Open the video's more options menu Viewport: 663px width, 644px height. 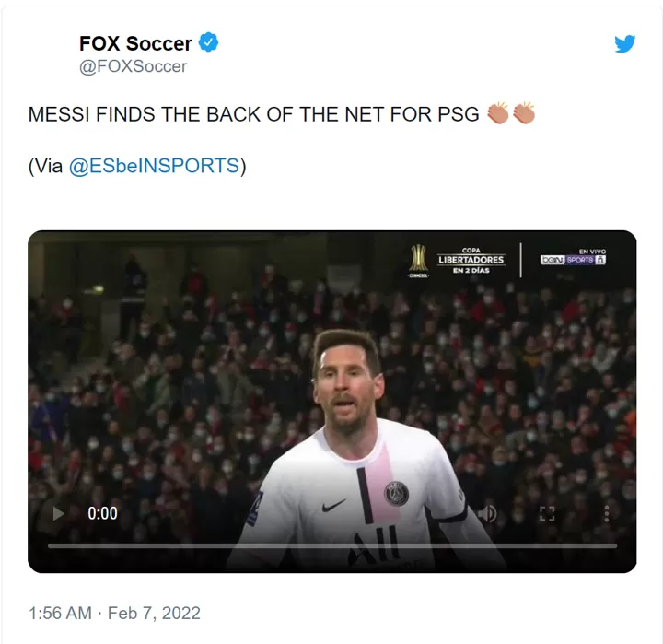[604, 513]
